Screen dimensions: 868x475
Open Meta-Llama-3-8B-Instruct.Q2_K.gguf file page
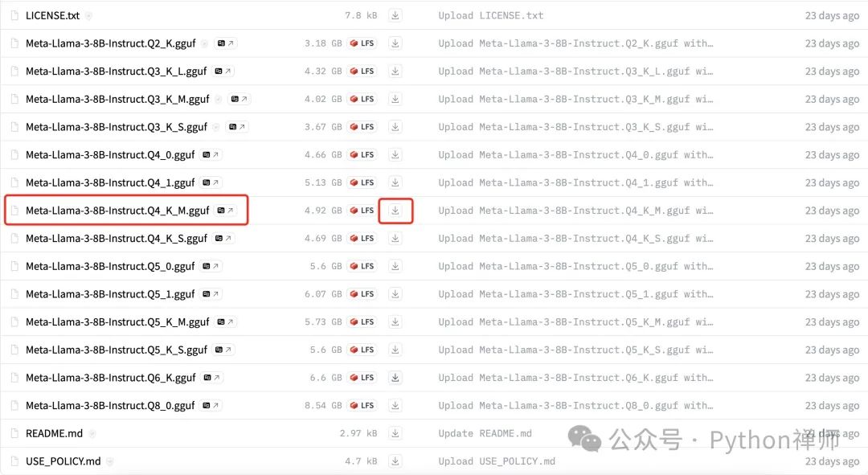coord(111,43)
